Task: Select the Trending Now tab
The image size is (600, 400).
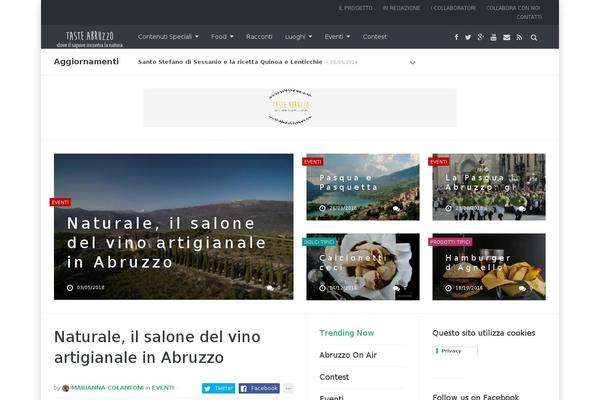Action: [x=347, y=333]
